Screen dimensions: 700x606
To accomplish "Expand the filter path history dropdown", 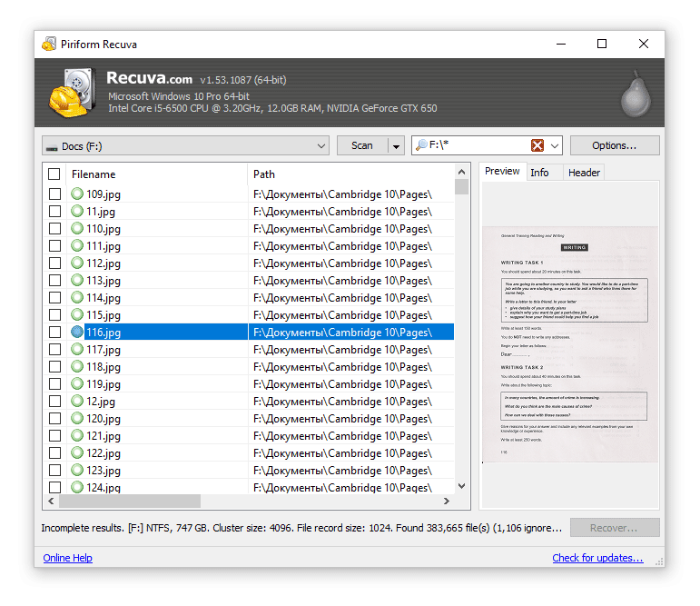I will tap(555, 145).
